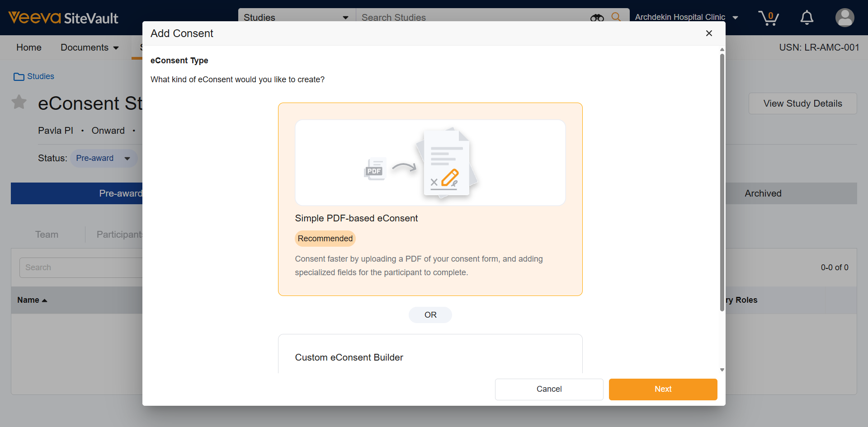Click the magnifier search icon
Screen dimensions: 868x427
click(616, 17)
